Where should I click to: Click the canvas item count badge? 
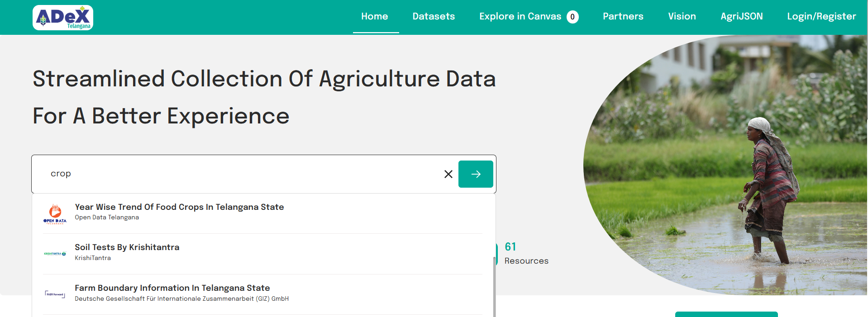click(x=572, y=17)
